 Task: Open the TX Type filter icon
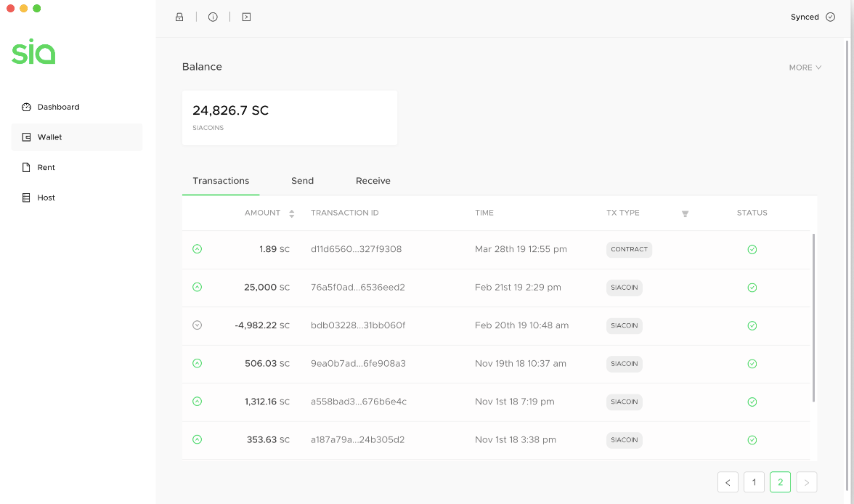tap(686, 214)
